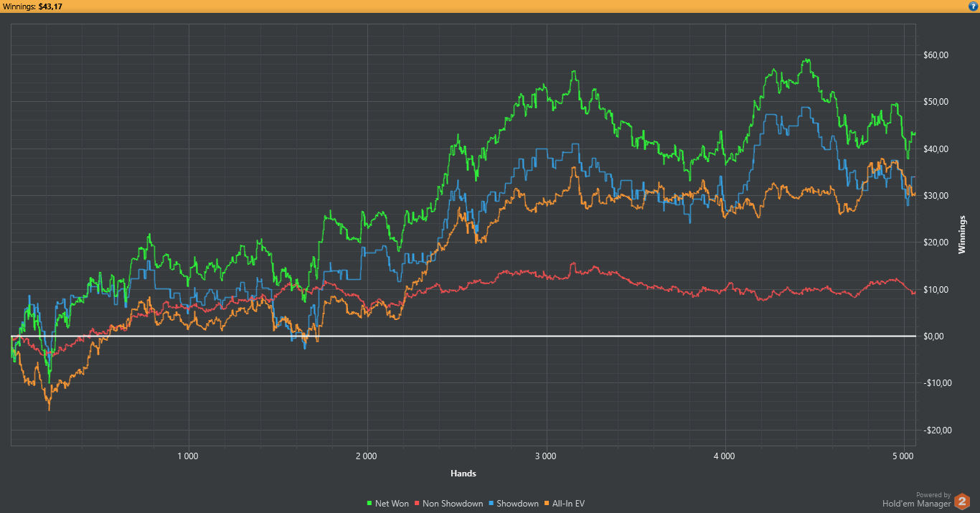Screen dimensions: 980x513
Task: Select the $30,00 y-axis label
Action: [936, 196]
